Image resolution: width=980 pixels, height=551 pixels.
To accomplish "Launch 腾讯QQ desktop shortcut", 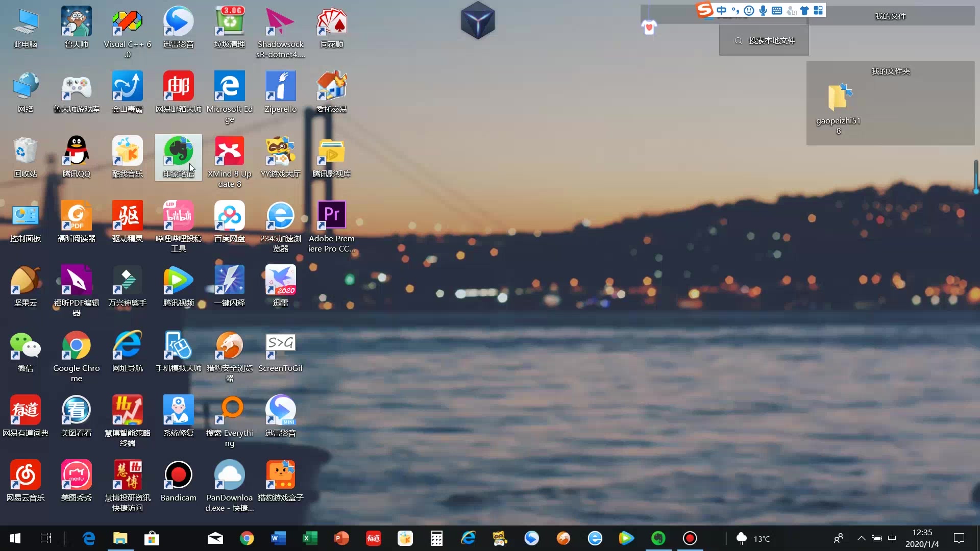I will pos(77,157).
